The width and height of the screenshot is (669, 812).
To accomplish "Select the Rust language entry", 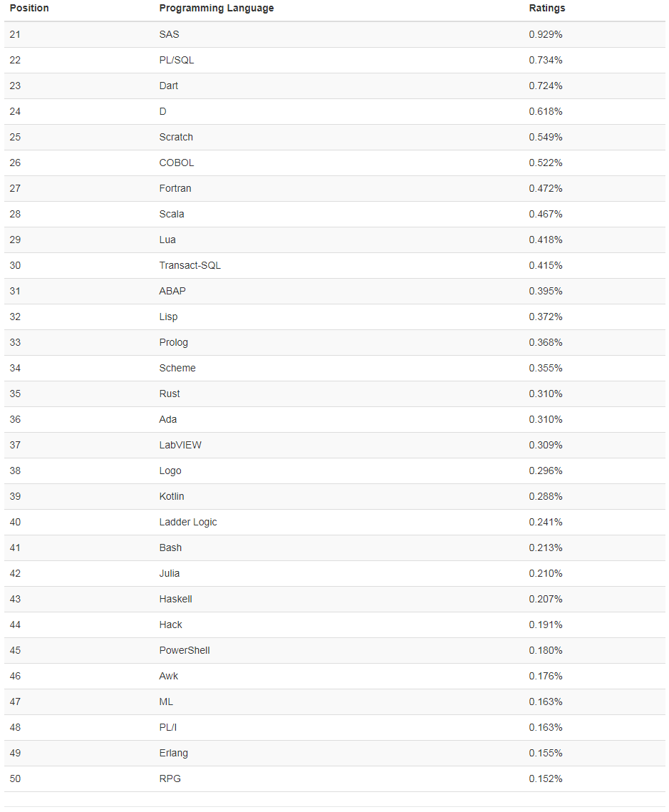I will 169,394.
